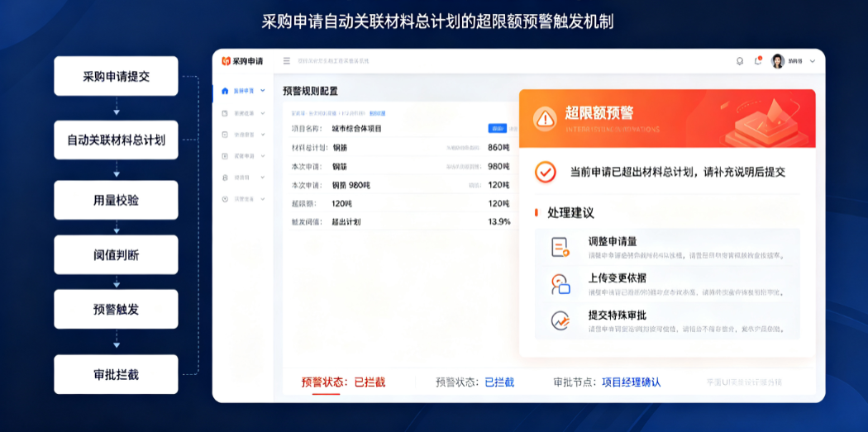
Task: Select the fourth sidebar square icon
Action: 225,156
